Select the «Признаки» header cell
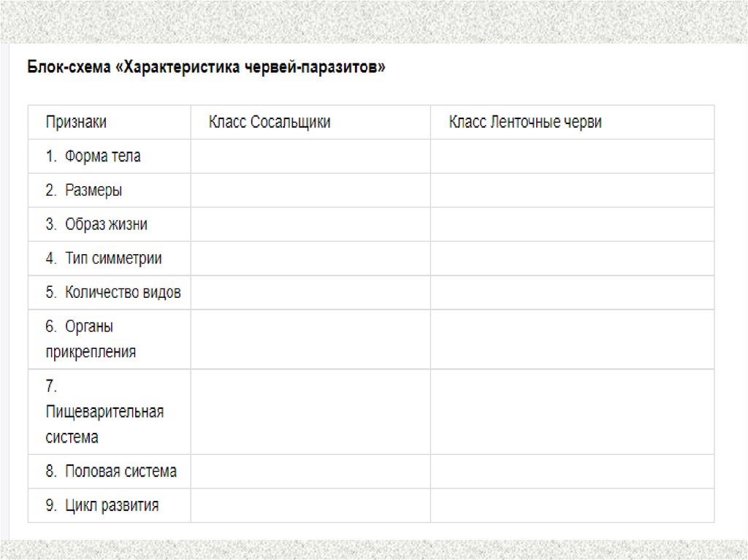The height and width of the screenshot is (560, 748). [76, 122]
